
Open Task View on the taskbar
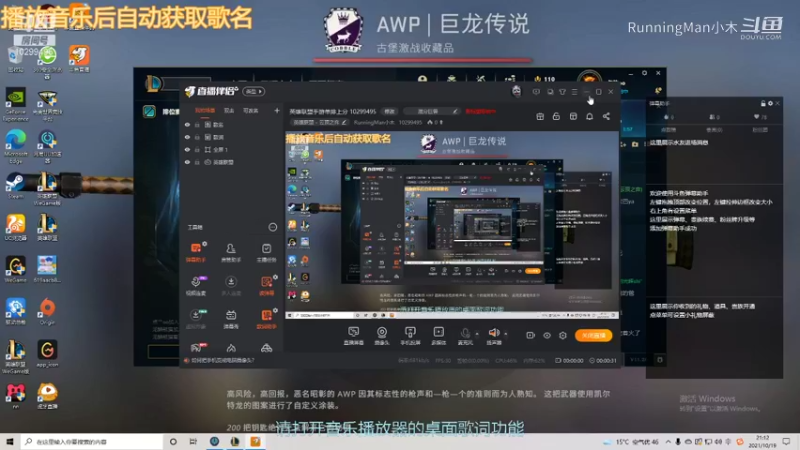[x=193, y=441]
